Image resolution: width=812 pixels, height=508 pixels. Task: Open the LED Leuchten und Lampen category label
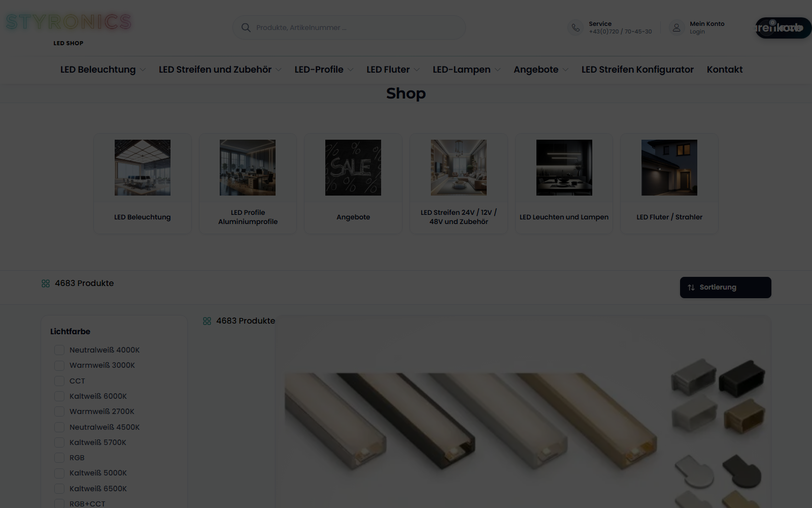[564, 217]
